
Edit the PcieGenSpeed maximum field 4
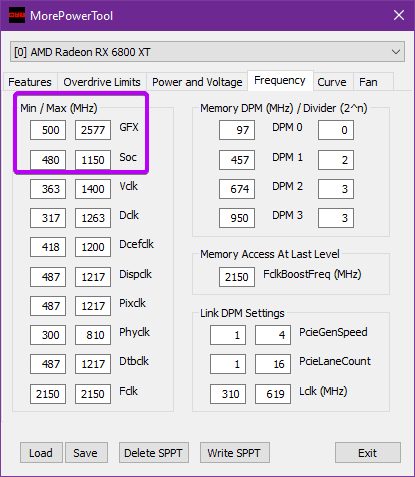pos(273,335)
